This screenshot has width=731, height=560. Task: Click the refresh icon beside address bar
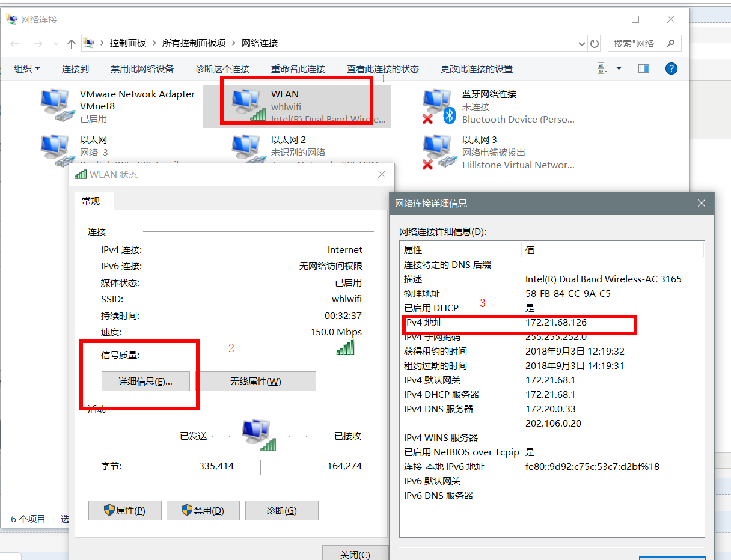pos(595,43)
